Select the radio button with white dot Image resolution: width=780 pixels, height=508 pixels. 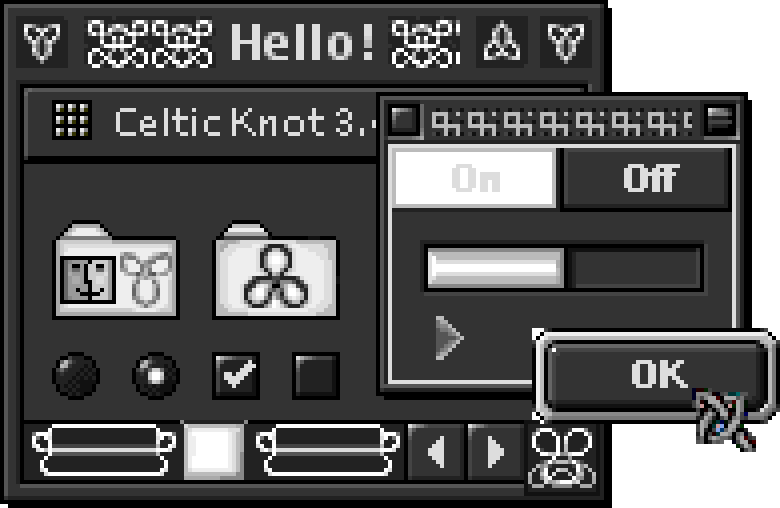coord(156,376)
